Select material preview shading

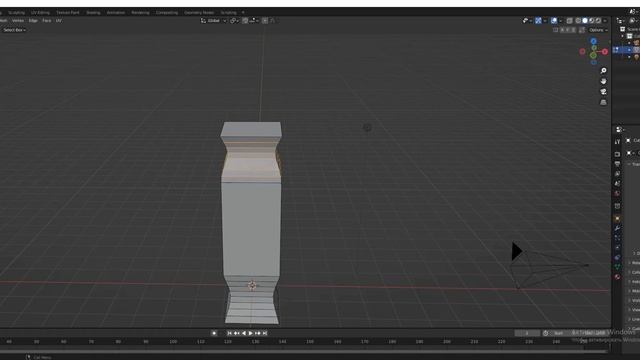[591, 20]
